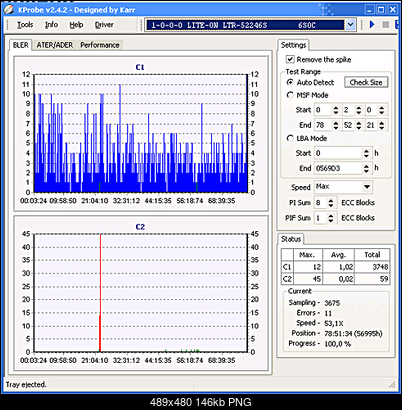This screenshot has height=410, width=402.
Task: Click LBA Start field showing 0
Action: 338,153
